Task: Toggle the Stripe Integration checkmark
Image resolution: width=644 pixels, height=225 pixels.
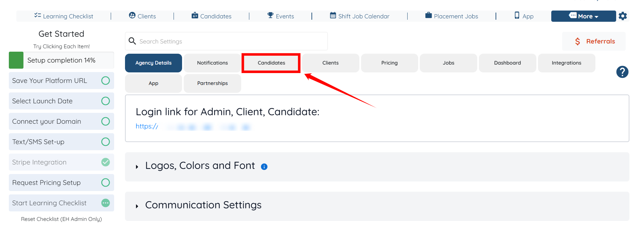Action: point(106,162)
